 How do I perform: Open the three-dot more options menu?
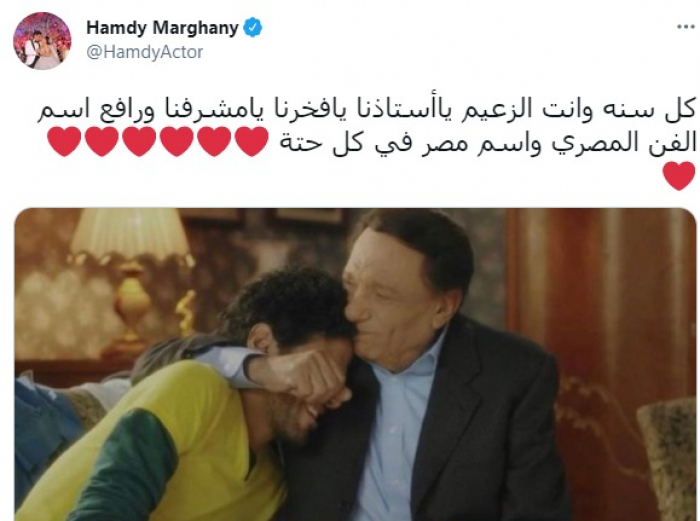[686, 27]
